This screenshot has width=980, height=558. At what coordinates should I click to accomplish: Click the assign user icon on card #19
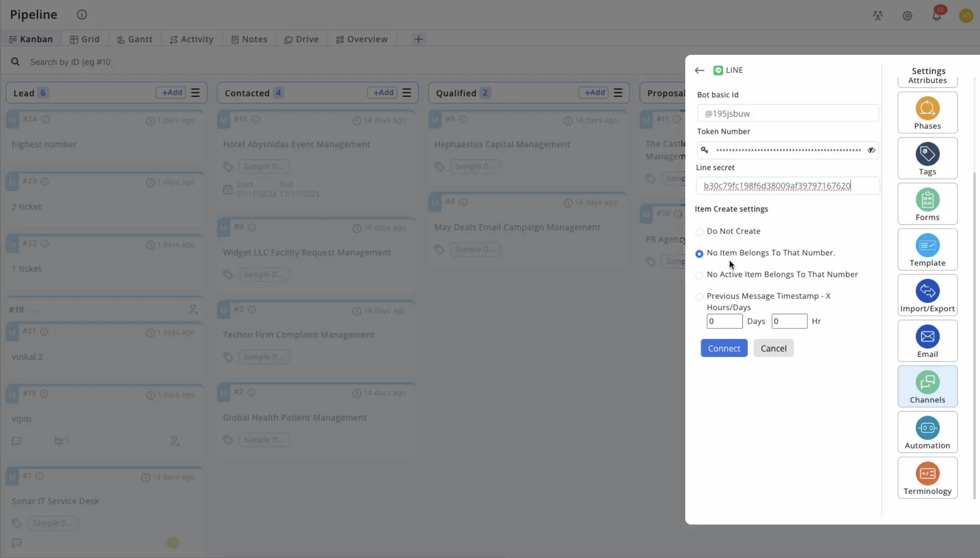pyautogui.click(x=193, y=309)
